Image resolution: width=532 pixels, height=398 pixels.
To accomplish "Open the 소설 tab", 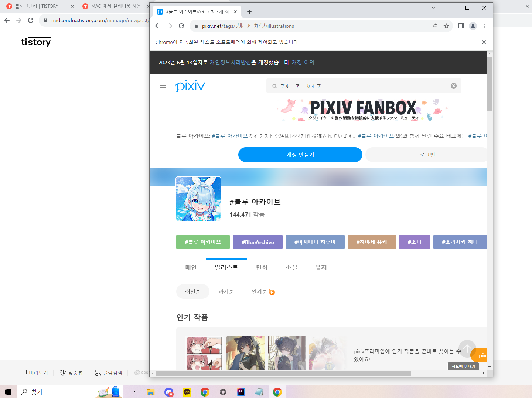I will pyautogui.click(x=291, y=267).
